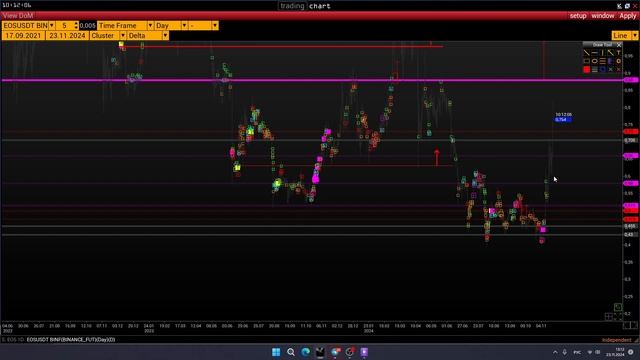Click the 0.706 price level marker on the axis
This screenshot has width=640, height=360.
[x=631, y=140]
